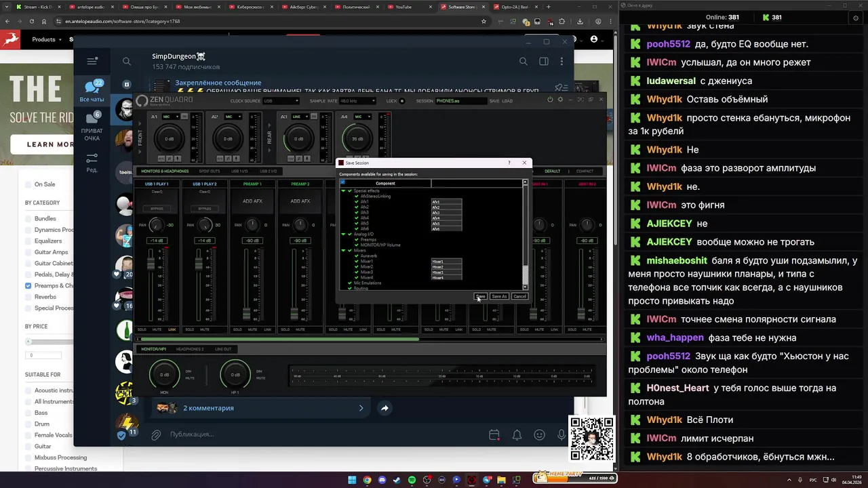Click the A1 stereo link icon
Image resolution: width=868 pixels, height=488 pixels.
(185, 117)
